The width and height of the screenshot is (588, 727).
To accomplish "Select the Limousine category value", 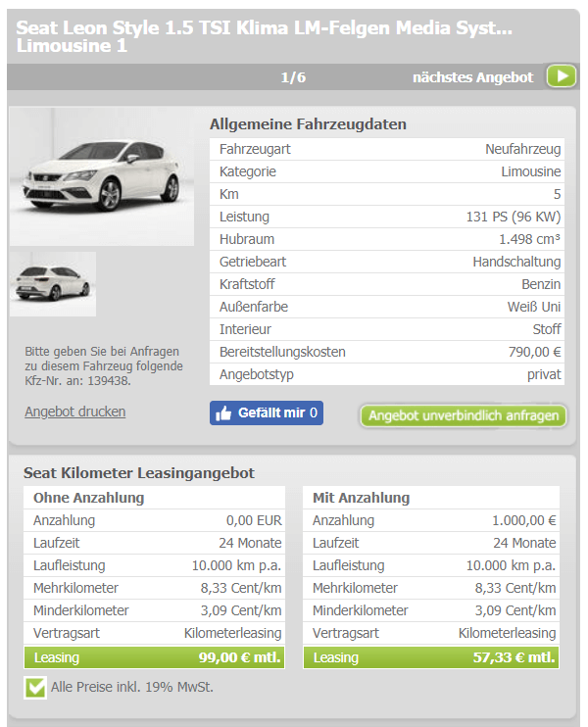I will (x=530, y=171).
